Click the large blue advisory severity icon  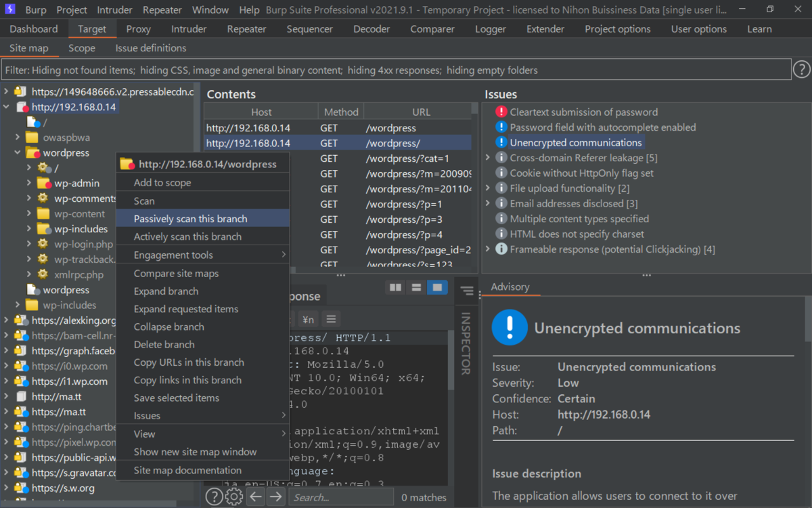[x=509, y=327]
